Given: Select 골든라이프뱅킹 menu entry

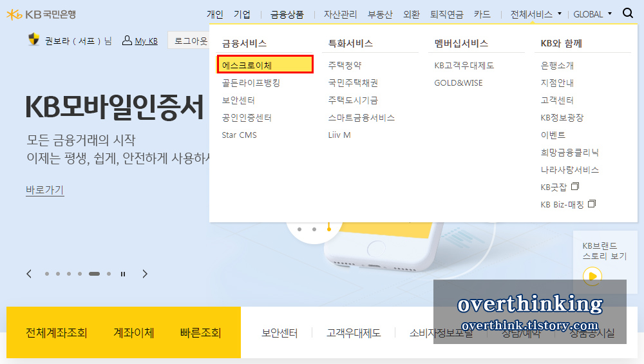Looking at the screenshot, I should [x=251, y=82].
